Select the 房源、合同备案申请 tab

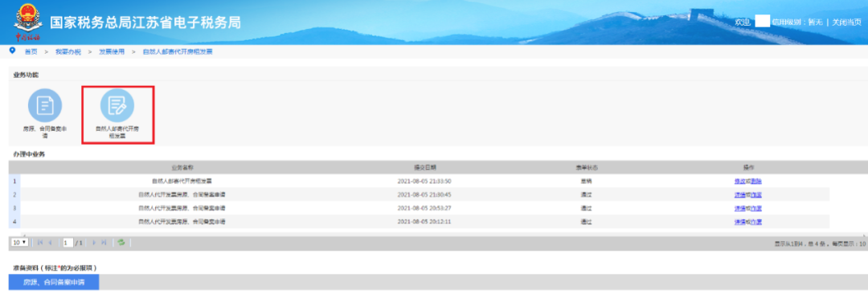click(x=54, y=282)
